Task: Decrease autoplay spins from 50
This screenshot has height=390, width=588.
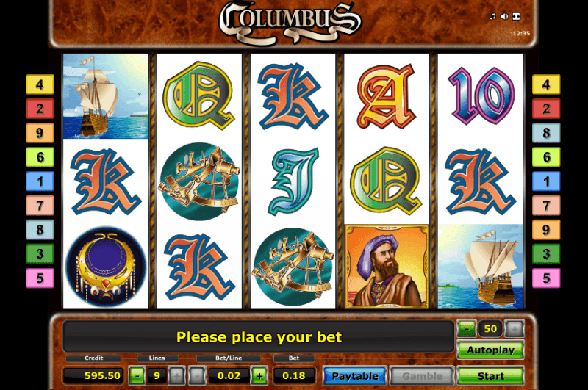Action: pos(467,329)
